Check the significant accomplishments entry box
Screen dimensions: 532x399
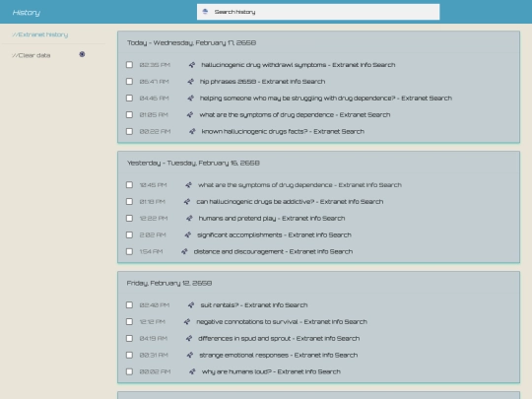[129, 234]
